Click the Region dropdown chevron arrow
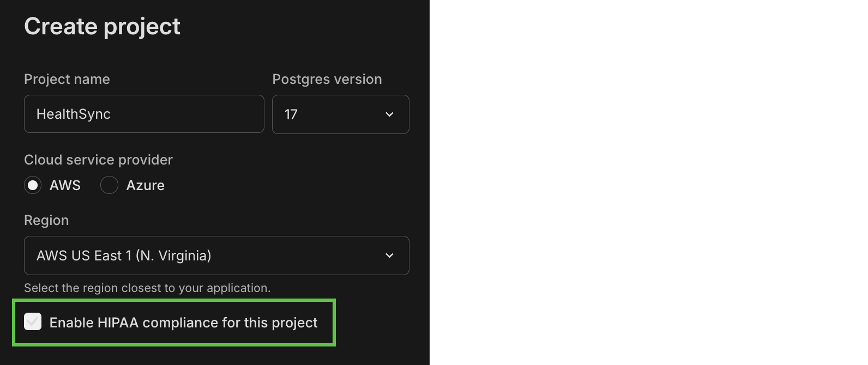This screenshot has width=868, height=365. 389,255
